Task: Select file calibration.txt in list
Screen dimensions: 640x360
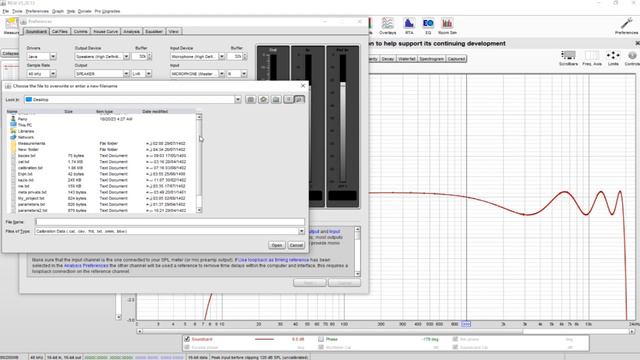Action: click(x=30, y=168)
